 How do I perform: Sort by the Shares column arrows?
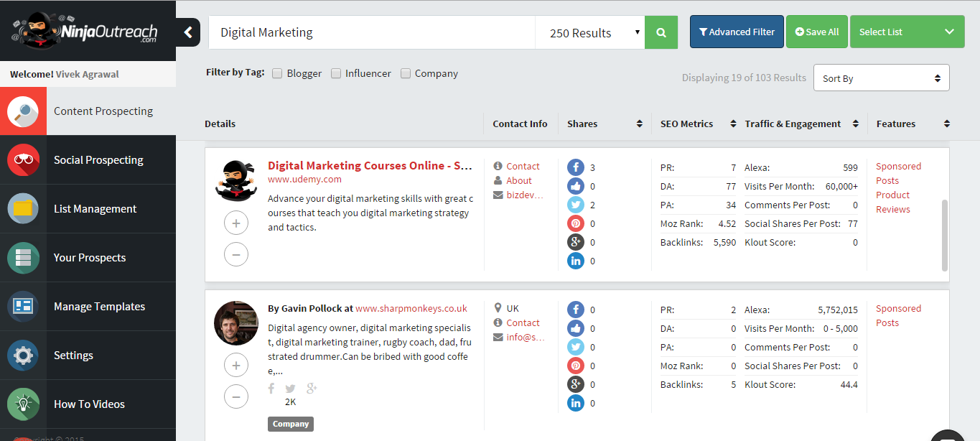click(640, 124)
